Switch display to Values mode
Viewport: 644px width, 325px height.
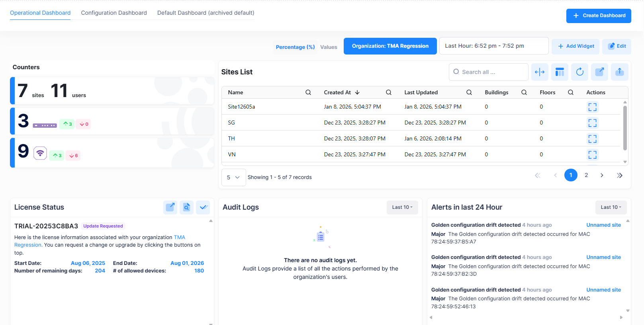[329, 47]
